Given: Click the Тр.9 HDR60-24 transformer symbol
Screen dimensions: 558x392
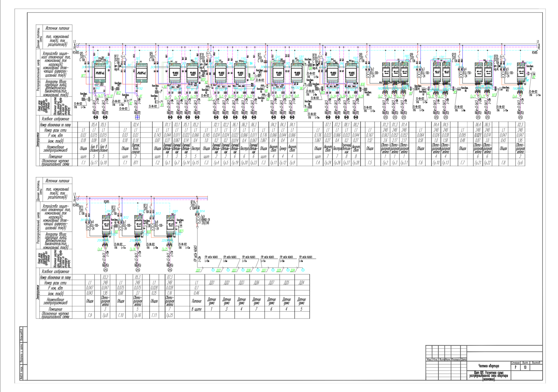Looking at the screenshot, I should 198,220.
